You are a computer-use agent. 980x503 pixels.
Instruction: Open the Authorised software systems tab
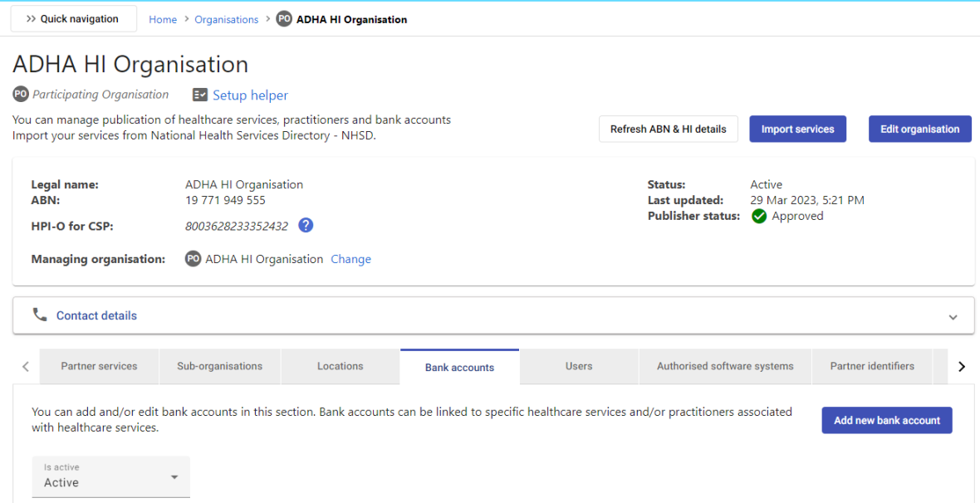(x=725, y=366)
